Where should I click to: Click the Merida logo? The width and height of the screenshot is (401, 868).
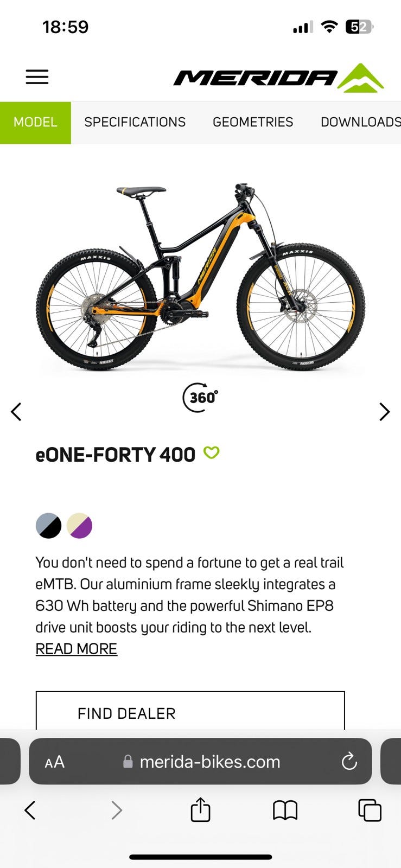pos(278,78)
